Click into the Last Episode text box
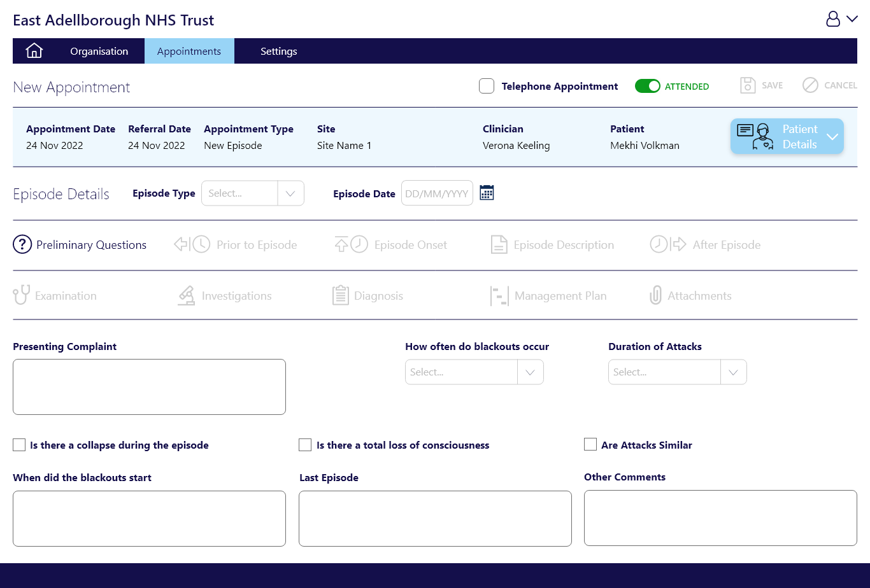Viewport: 870px width, 588px height. pyautogui.click(x=435, y=518)
